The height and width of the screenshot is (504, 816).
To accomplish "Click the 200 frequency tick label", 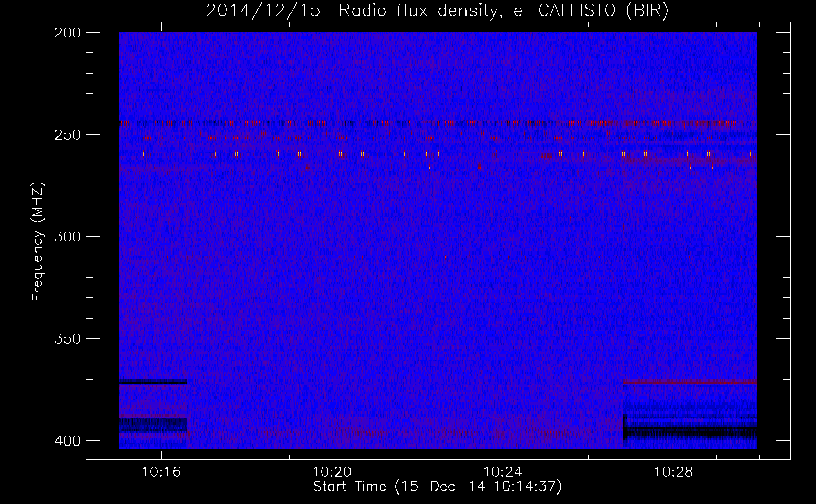I will [x=68, y=33].
